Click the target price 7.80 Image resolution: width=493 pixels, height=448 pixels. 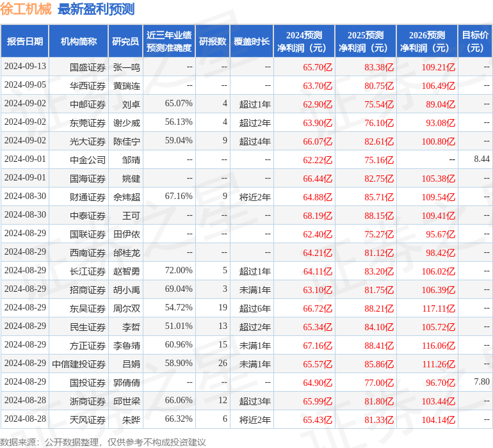coord(481,381)
